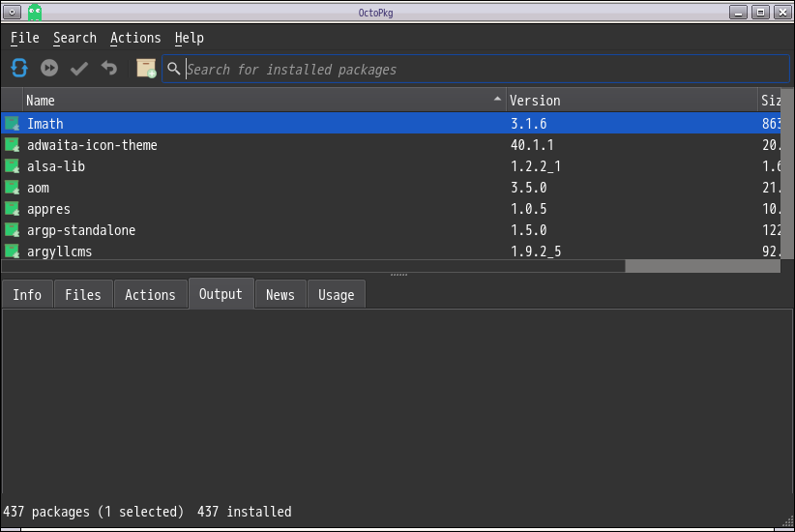The image size is (795, 532).
Task: Click the sync database refresh icon
Action: click(19, 68)
